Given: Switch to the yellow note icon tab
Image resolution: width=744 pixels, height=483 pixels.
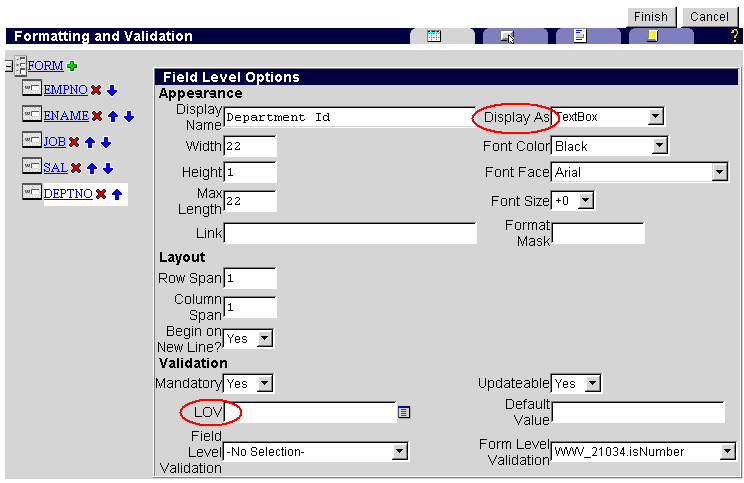Looking at the screenshot, I should point(651,36).
